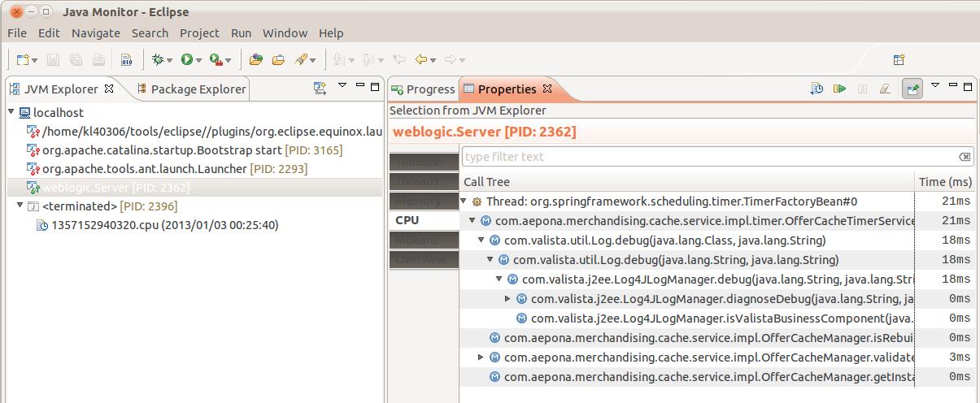Collapse Log.debug(java.lang.Class, java.lang.String) node
The height and width of the screenshot is (403, 980).
(481, 240)
